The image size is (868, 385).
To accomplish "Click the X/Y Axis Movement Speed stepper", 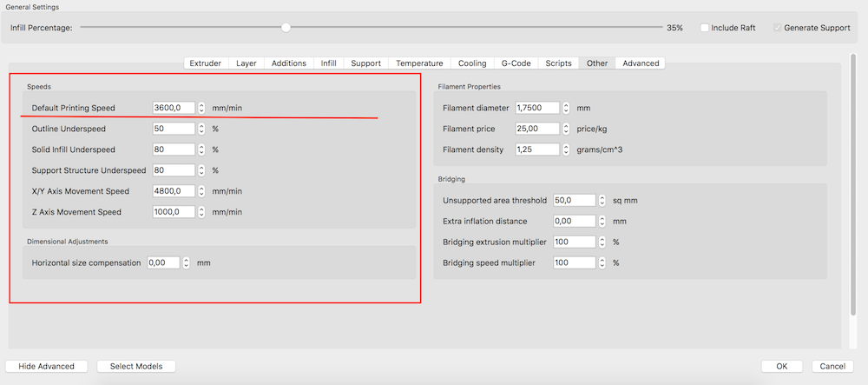I will click(201, 191).
